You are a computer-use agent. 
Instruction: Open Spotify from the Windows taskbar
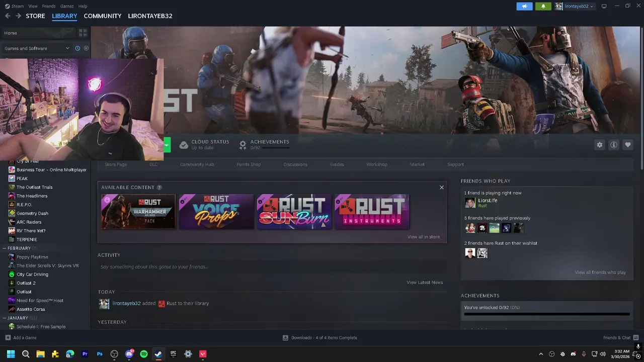[144, 354]
